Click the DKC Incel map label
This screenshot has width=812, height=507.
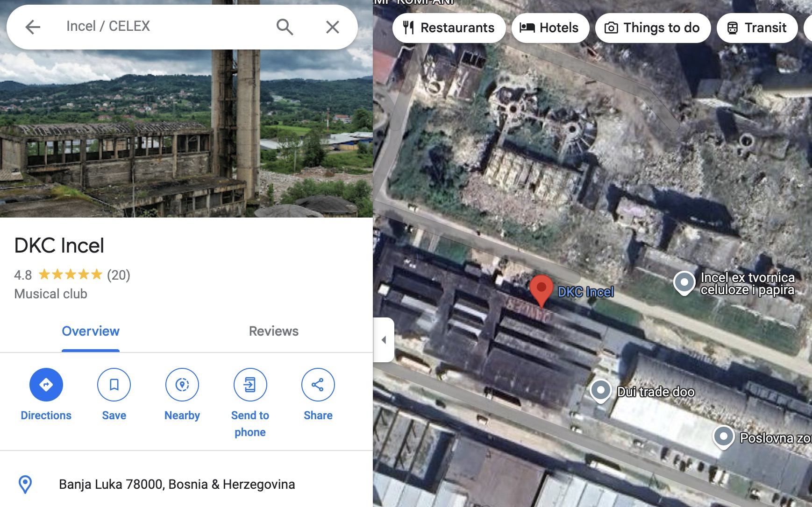pyautogui.click(x=586, y=292)
